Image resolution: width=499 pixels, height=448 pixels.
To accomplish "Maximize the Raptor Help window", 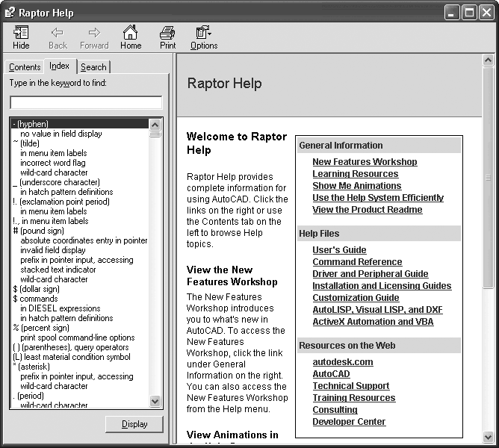I will (469, 13).
